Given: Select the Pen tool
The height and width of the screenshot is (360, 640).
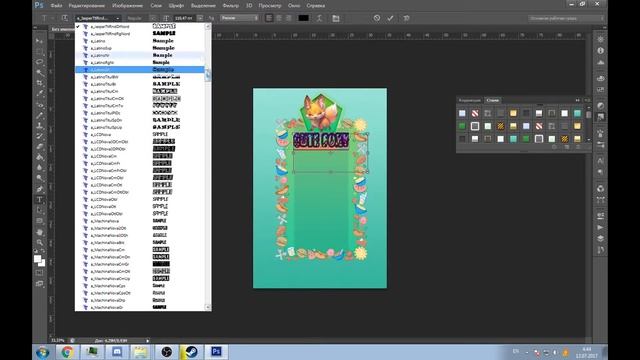Looking at the screenshot, I should (40, 189).
